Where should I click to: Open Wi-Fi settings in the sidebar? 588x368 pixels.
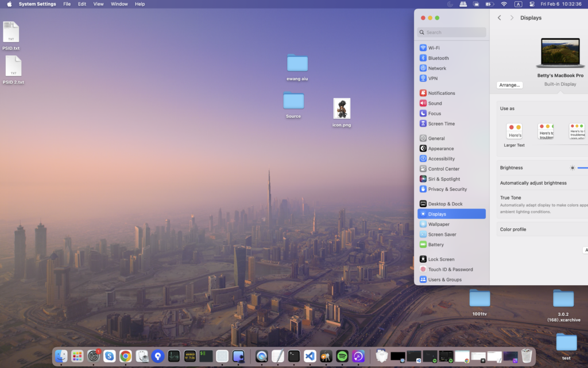[434, 48]
